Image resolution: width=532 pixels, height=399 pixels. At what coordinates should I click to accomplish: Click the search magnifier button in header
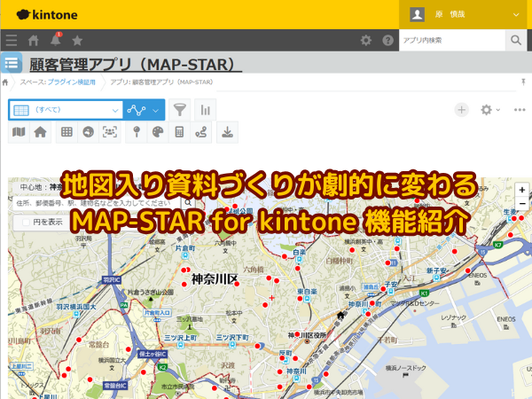click(x=516, y=41)
